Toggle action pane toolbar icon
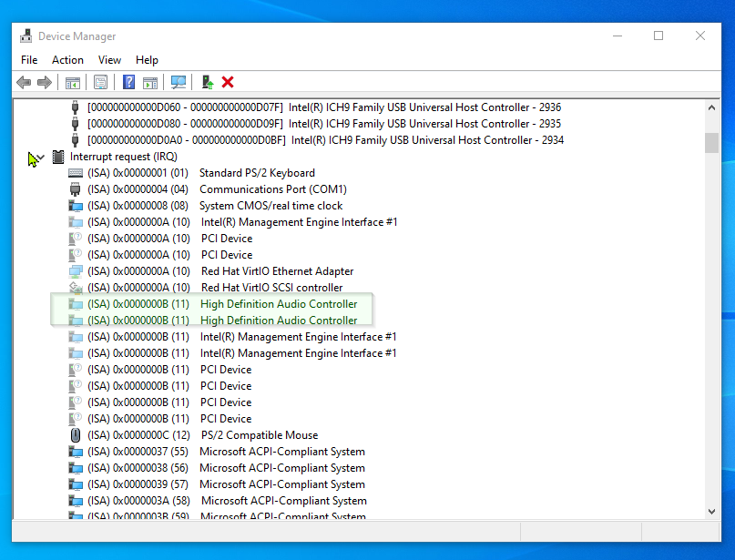The height and width of the screenshot is (560, 735). click(x=150, y=83)
